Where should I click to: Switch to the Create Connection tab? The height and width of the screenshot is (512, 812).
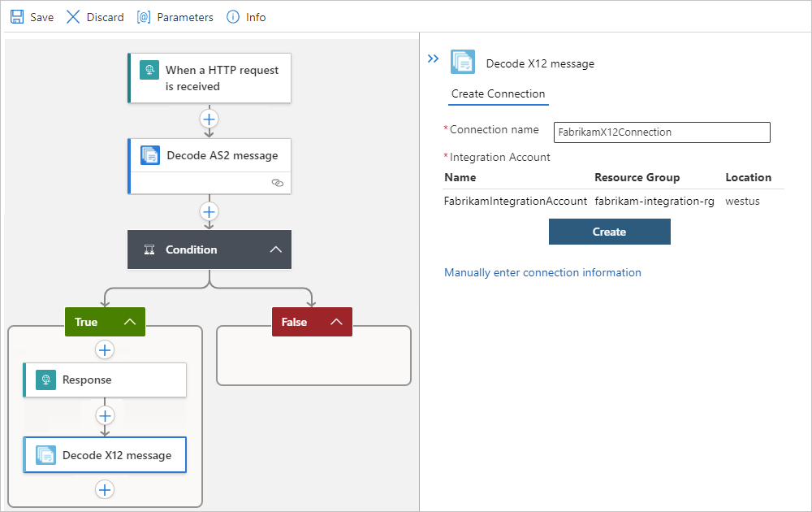[499, 93]
